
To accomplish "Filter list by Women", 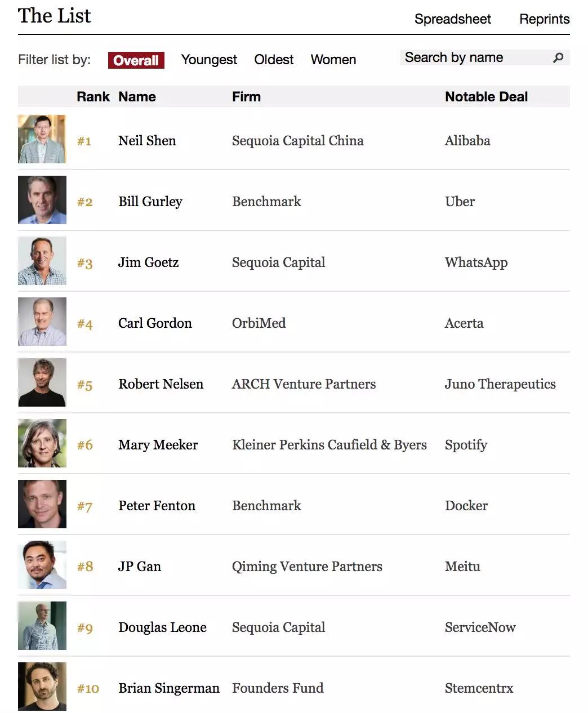I will click(x=333, y=60).
